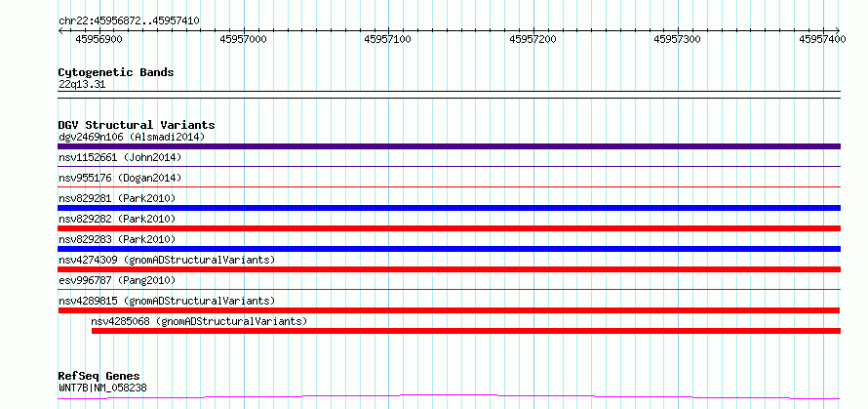Screen dimensions: 868x409
Task: Select the RefSeq Genes track title
Action: pyautogui.click(x=99, y=377)
